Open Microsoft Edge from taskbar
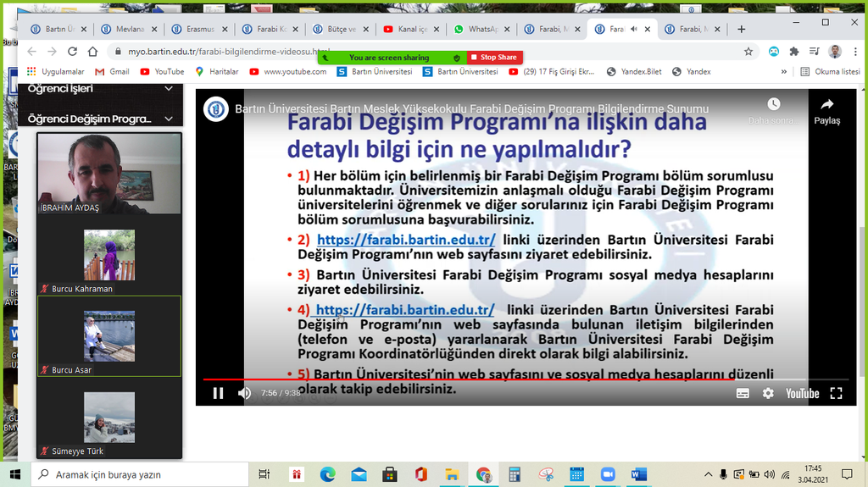Screen dimensions: 868x487 pyautogui.click(x=328, y=474)
